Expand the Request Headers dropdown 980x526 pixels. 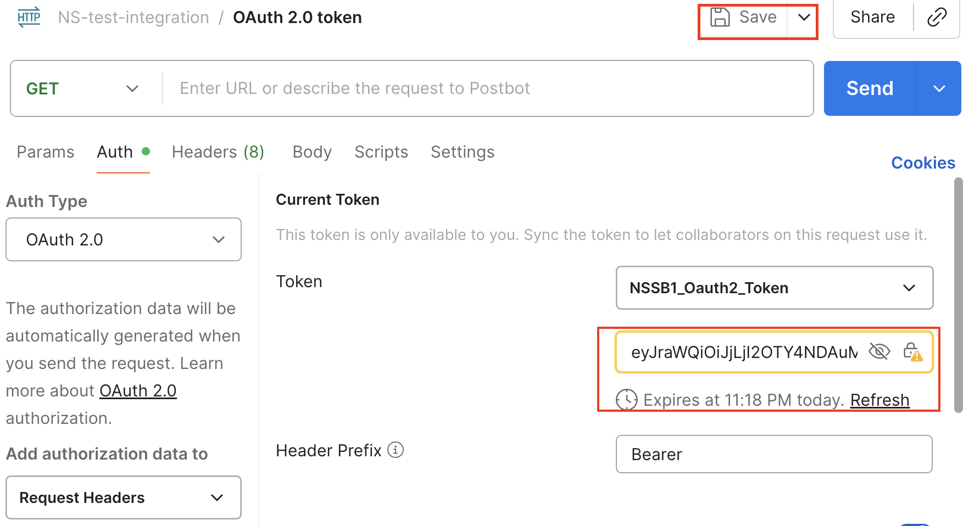coord(124,497)
